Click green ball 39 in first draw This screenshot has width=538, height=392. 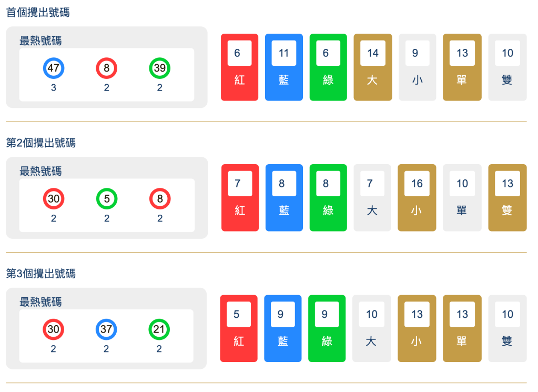tap(160, 68)
